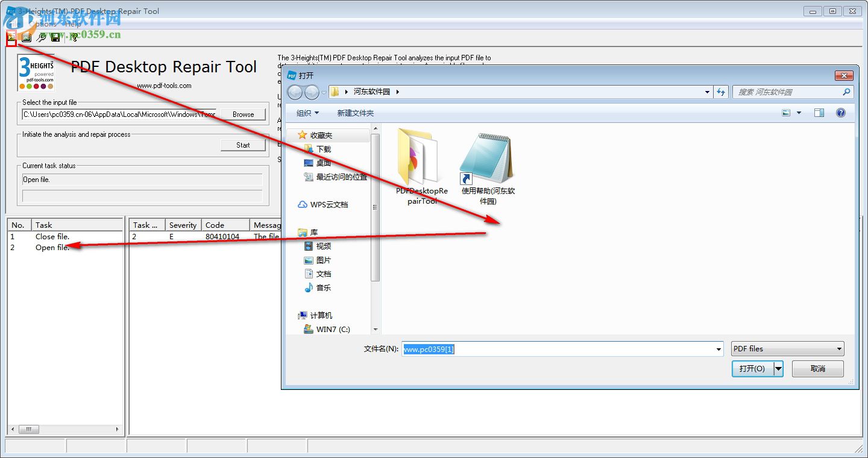Click the change view icon in the dialog
The image size is (868, 458).
click(x=786, y=113)
